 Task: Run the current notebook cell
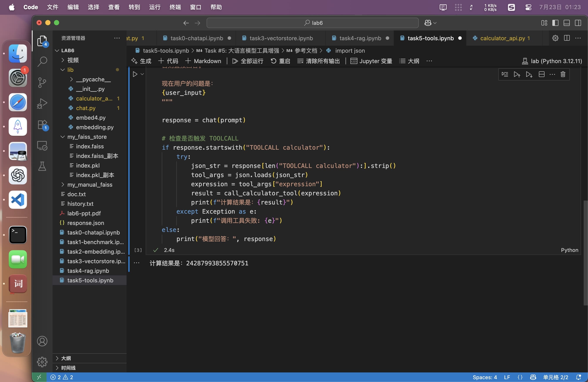point(135,74)
